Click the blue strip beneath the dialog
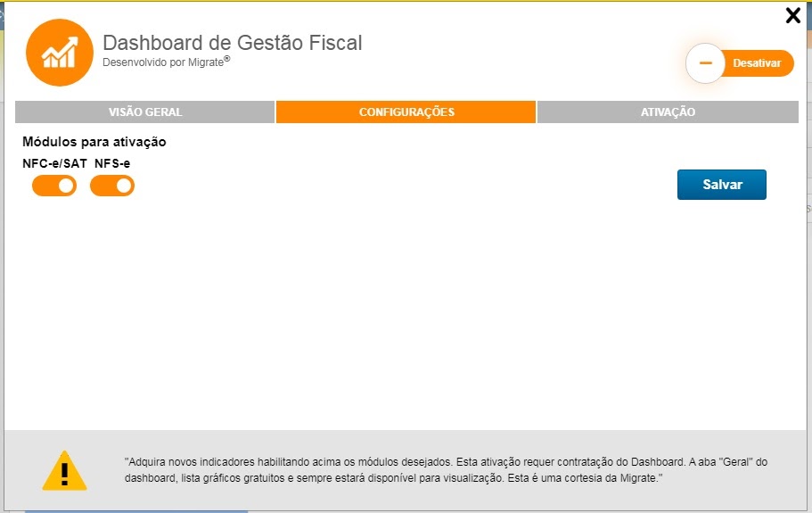The height and width of the screenshot is (513, 812). point(134,510)
